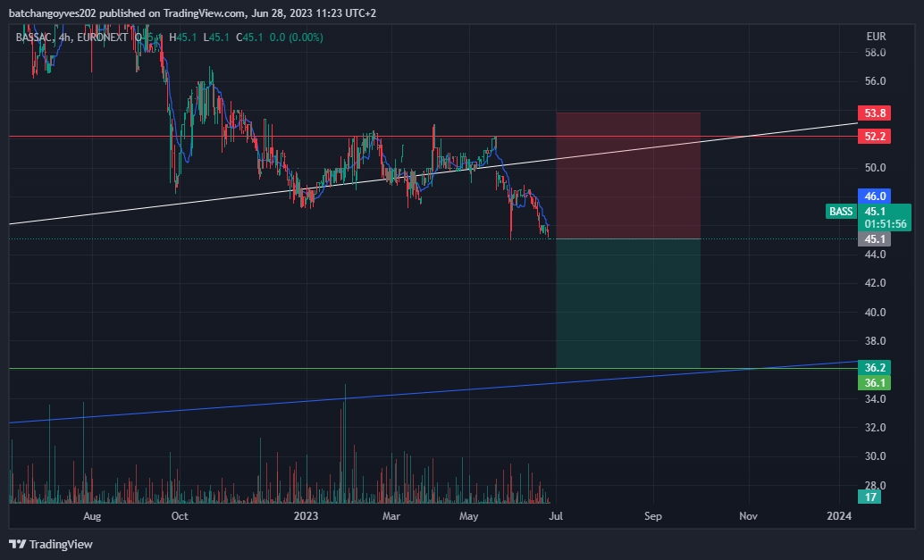Click the Aug label on time axis

92,516
